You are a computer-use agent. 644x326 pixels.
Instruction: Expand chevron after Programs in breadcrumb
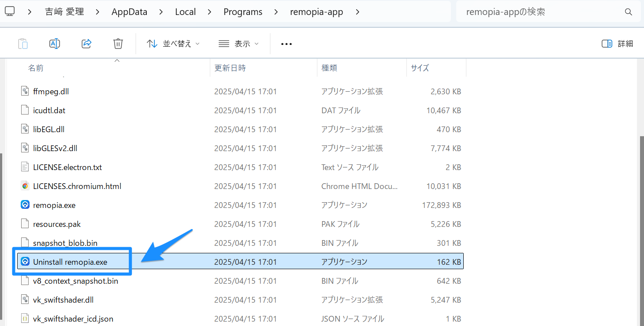click(x=276, y=12)
